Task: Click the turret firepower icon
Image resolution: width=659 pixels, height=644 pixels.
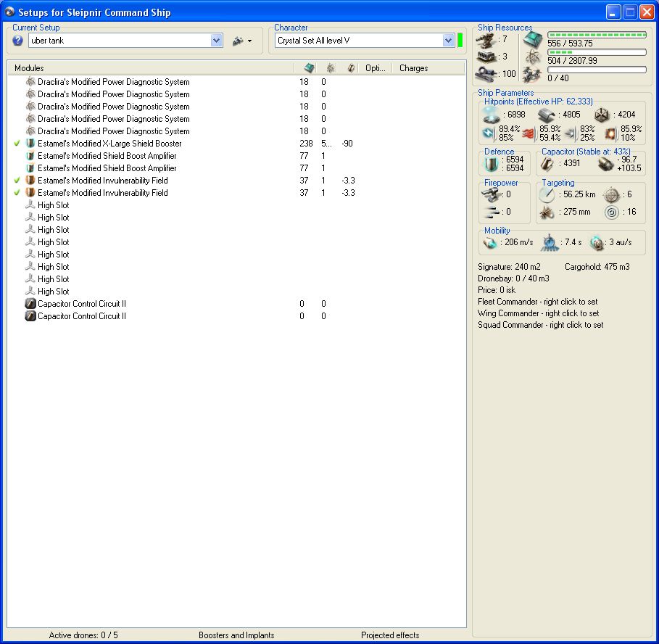Action: [x=491, y=194]
